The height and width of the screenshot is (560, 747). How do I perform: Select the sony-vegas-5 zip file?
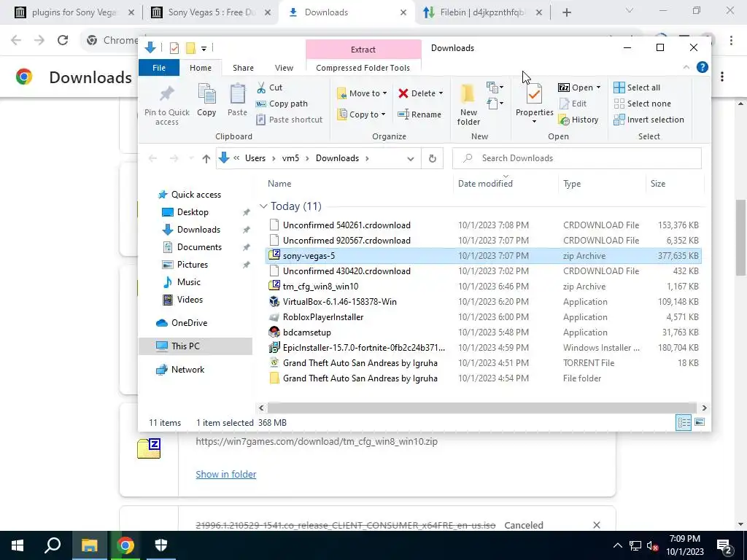tap(483, 256)
